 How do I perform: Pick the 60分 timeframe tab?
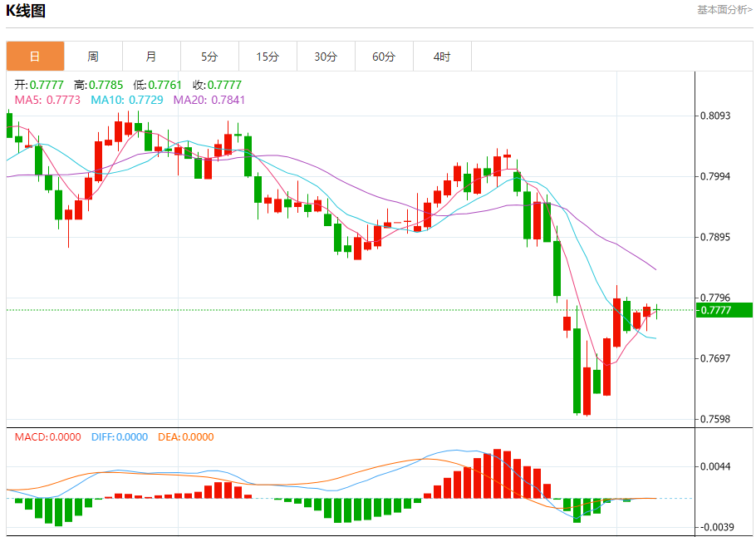pyautogui.click(x=384, y=57)
